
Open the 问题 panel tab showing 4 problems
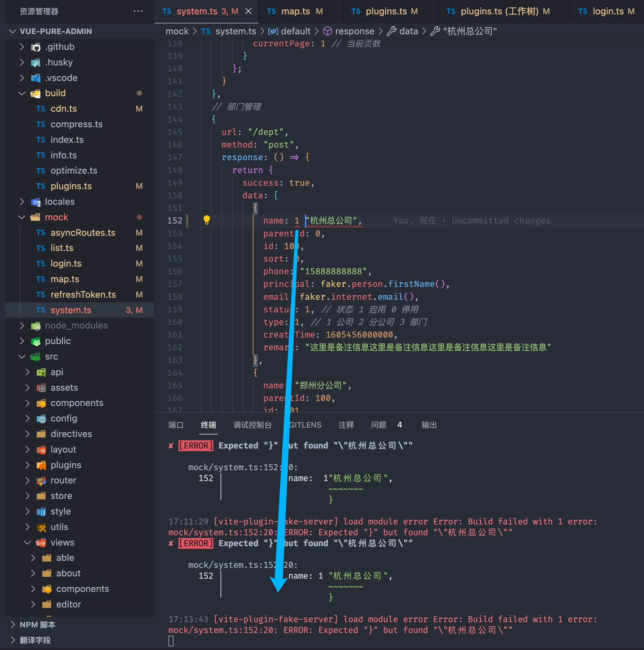[378, 425]
